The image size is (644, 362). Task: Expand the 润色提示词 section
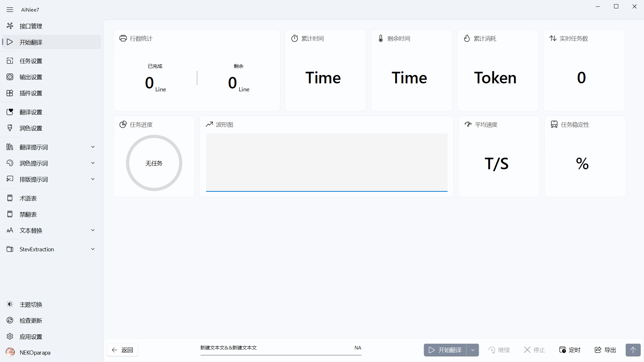pyautogui.click(x=93, y=163)
